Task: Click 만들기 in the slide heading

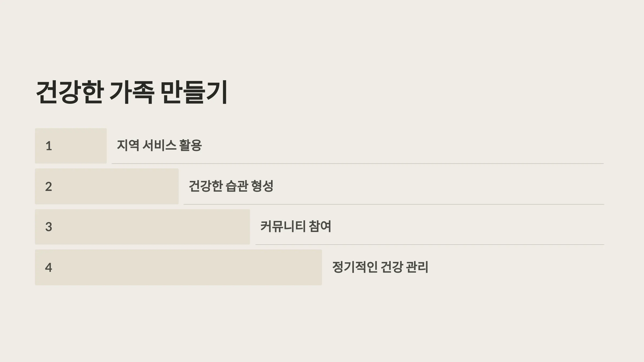Action: click(194, 92)
